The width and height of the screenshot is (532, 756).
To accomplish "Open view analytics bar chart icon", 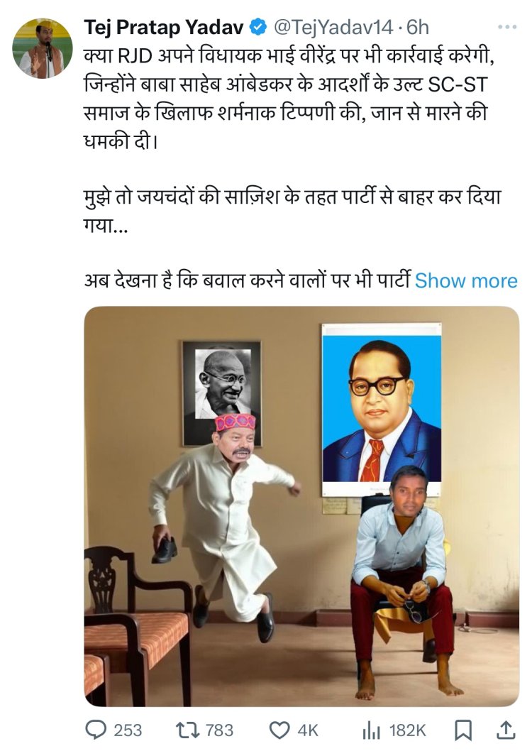I will click(371, 730).
